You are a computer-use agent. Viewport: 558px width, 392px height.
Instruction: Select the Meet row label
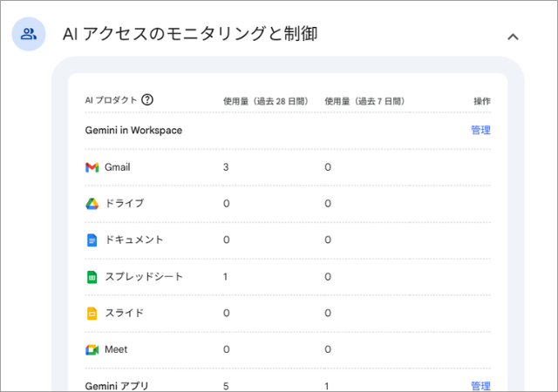click(x=116, y=349)
